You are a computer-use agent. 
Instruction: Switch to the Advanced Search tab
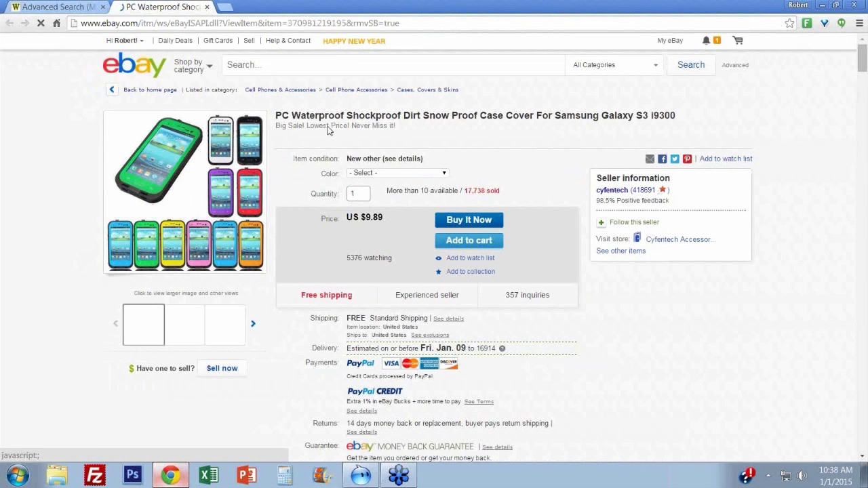coord(58,7)
